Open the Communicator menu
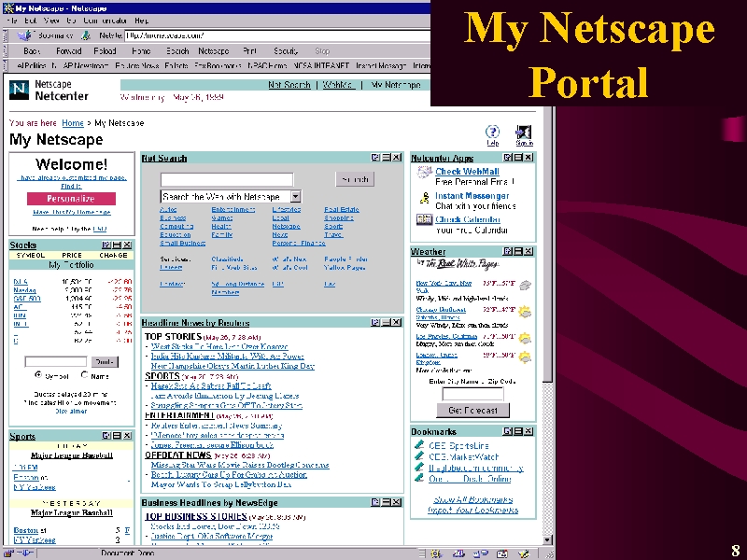This screenshot has width=747, height=560. (105, 21)
